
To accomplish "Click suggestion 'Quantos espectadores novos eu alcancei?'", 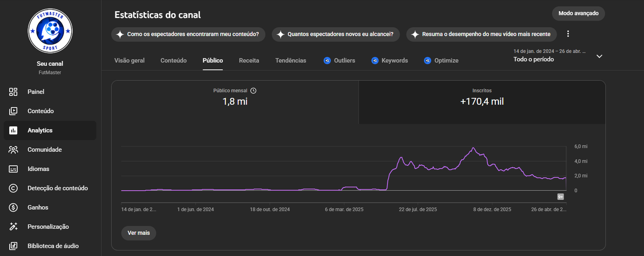I will click(336, 34).
